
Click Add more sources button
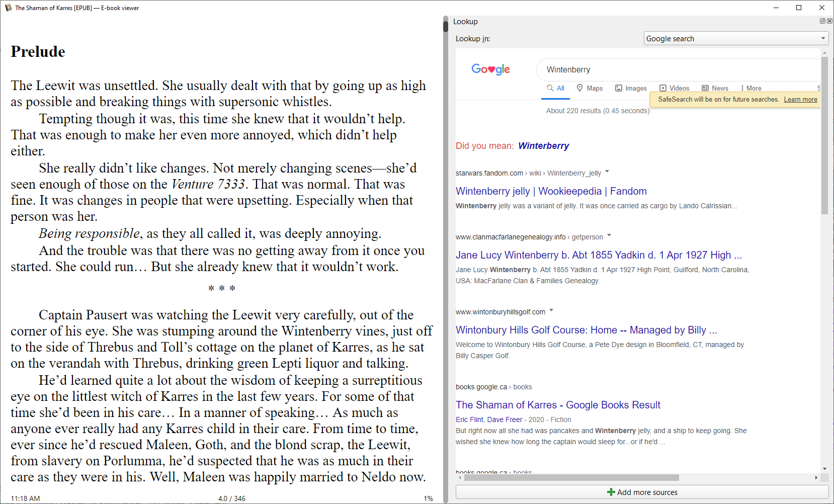(642, 492)
